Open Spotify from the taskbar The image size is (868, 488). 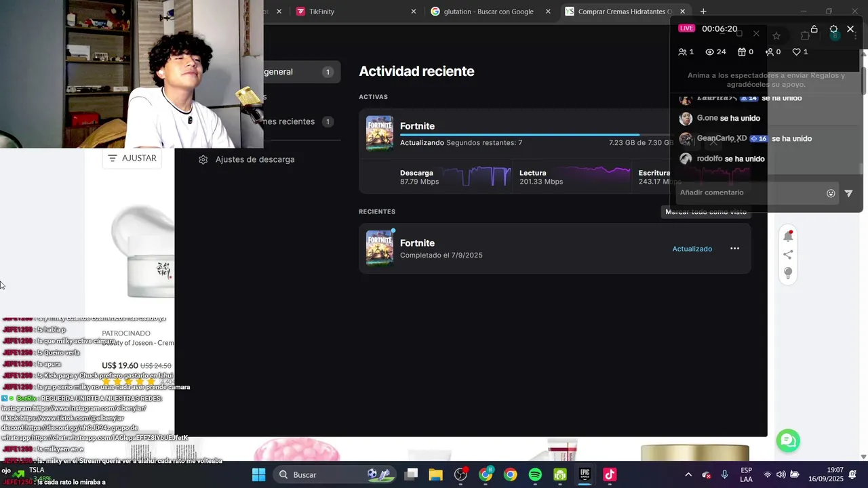point(535,474)
